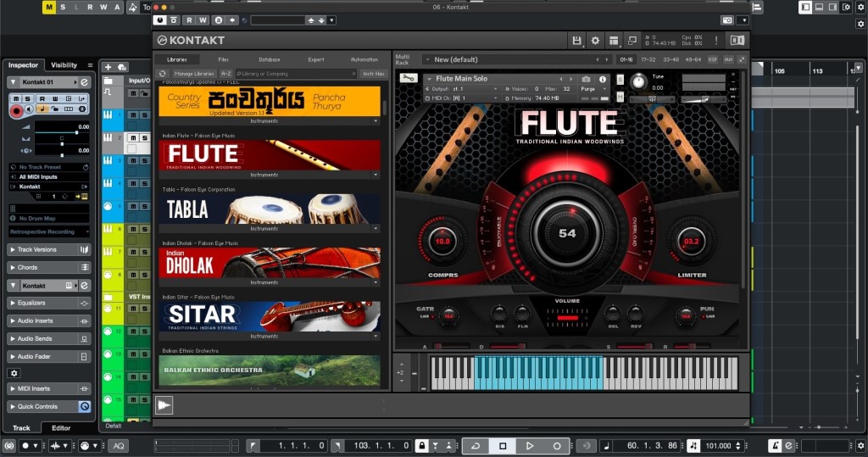The height and width of the screenshot is (457, 868).
Task: Open Visibility tab in inspector
Action: [64, 65]
